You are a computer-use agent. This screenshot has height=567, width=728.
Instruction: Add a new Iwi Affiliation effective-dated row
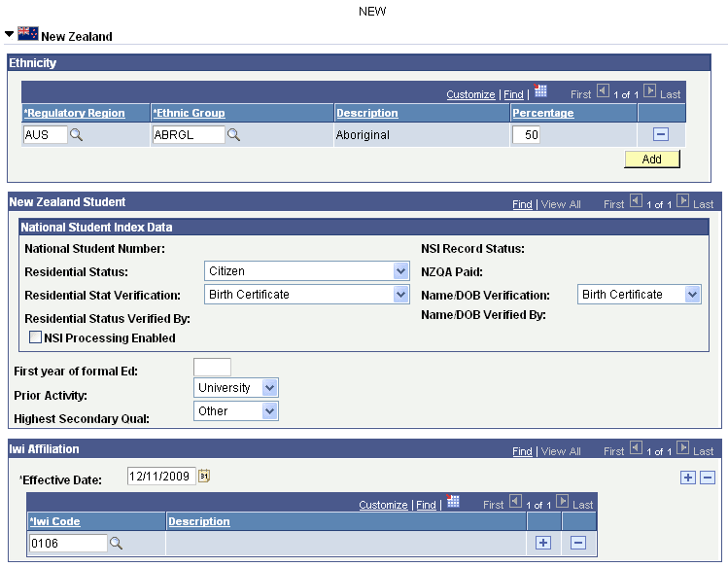click(687, 478)
